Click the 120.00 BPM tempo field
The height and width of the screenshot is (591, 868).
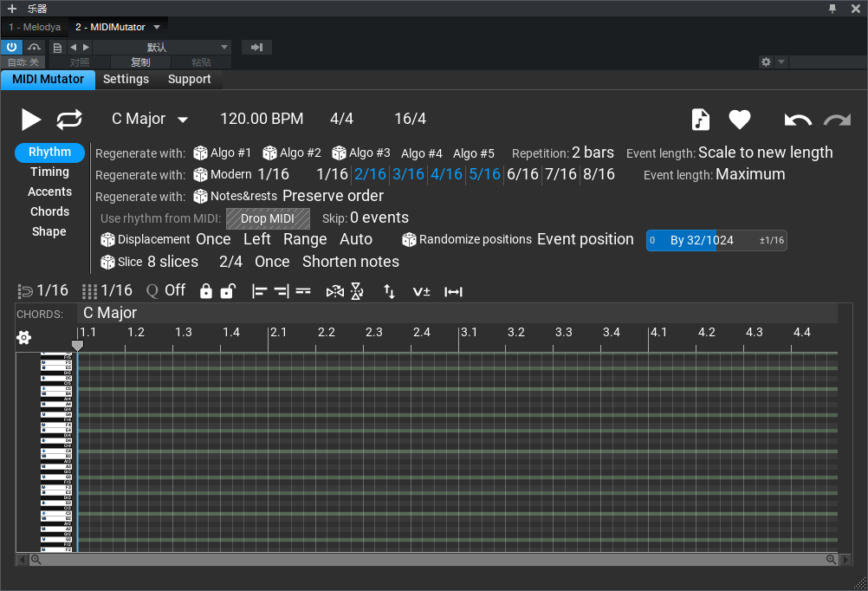pos(262,119)
